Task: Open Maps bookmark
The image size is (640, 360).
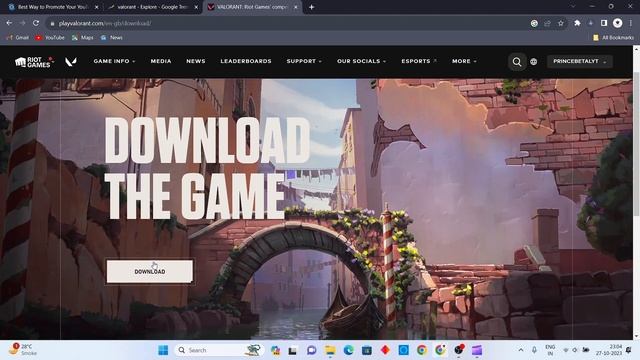Action: tap(82, 38)
